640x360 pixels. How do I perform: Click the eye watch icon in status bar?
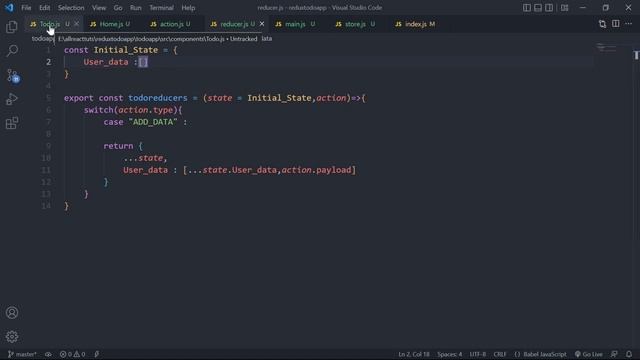[48, 354]
